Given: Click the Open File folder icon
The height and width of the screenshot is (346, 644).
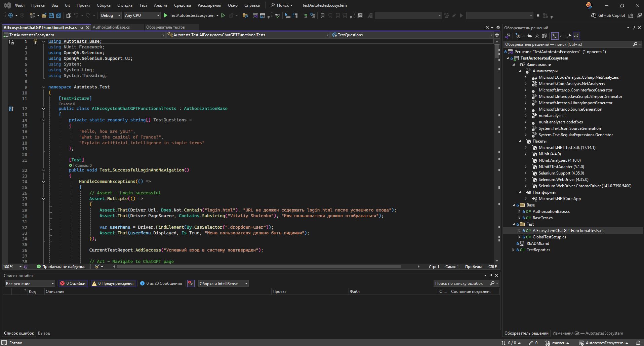Looking at the screenshot, I should (x=44, y=15).
